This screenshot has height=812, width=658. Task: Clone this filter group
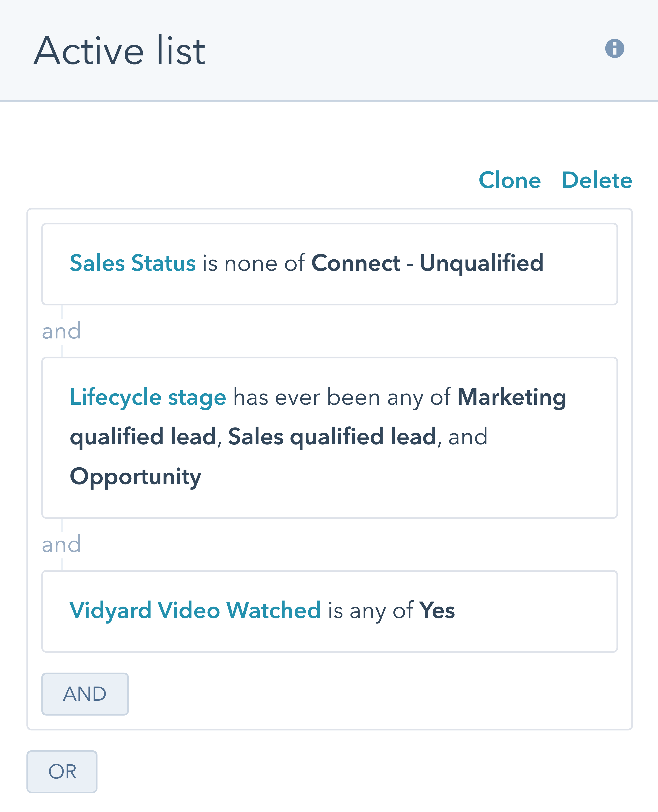click(x=509, y=180)
